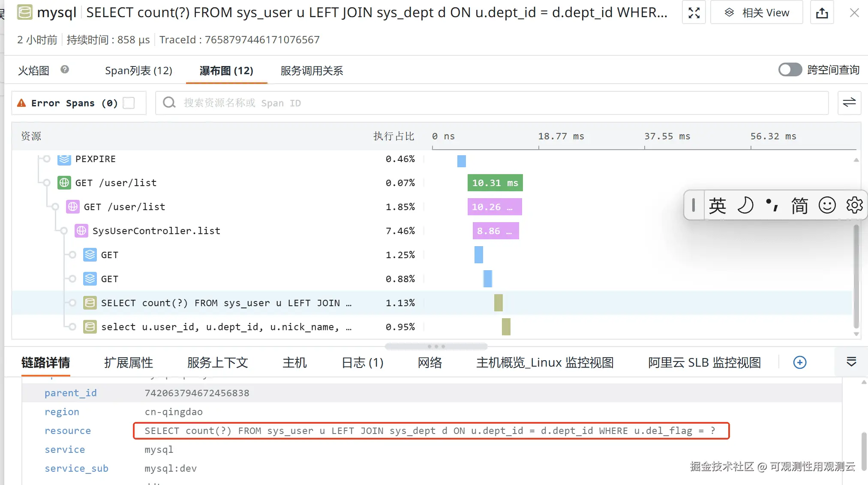Click the flame graph help icon
This screenshot has width=868, height=485.
[x=65, y=69]
